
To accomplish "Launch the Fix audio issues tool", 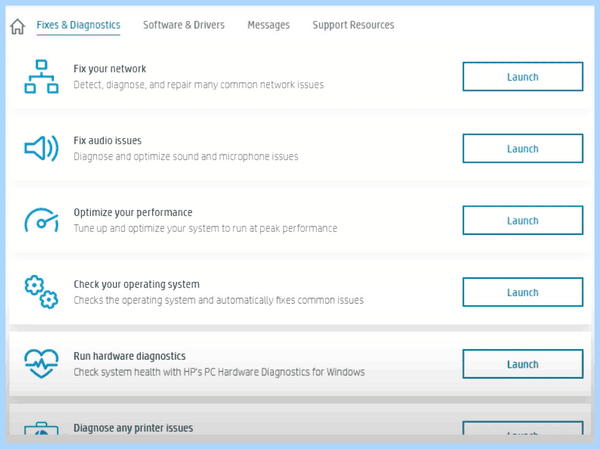I will 523,148.
